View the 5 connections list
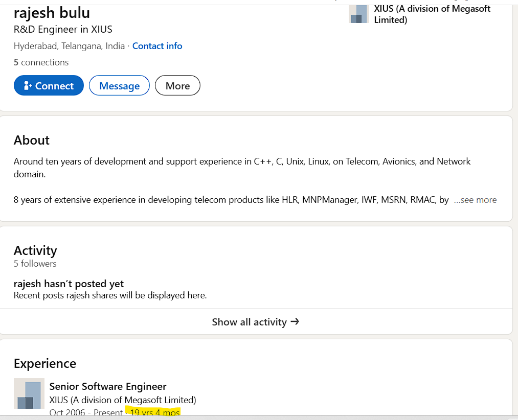Viewport: 518px width, 420px height. pyautogui.click(x=41, y=62)
